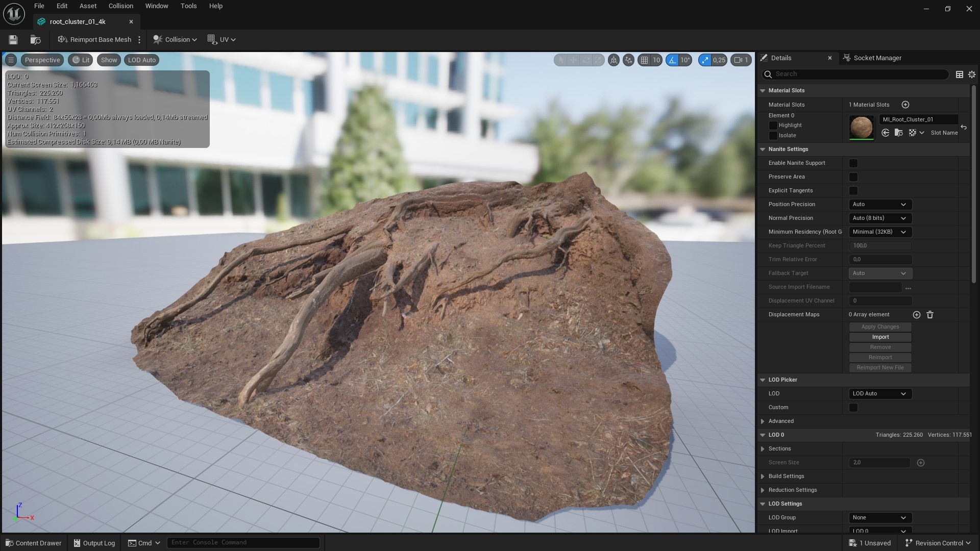Open the Normal Precision dropdown
This screenshot has width=980, height=551.
879,218
